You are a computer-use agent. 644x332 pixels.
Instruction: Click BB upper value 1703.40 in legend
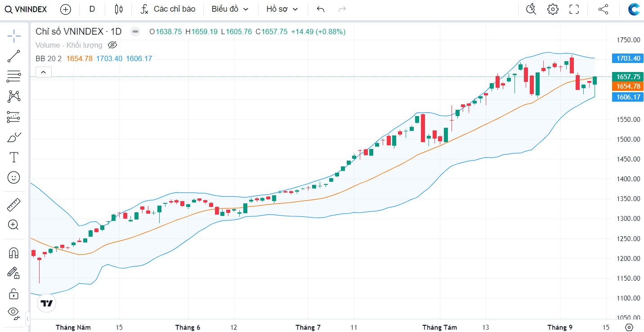click(x=109, y=58)
